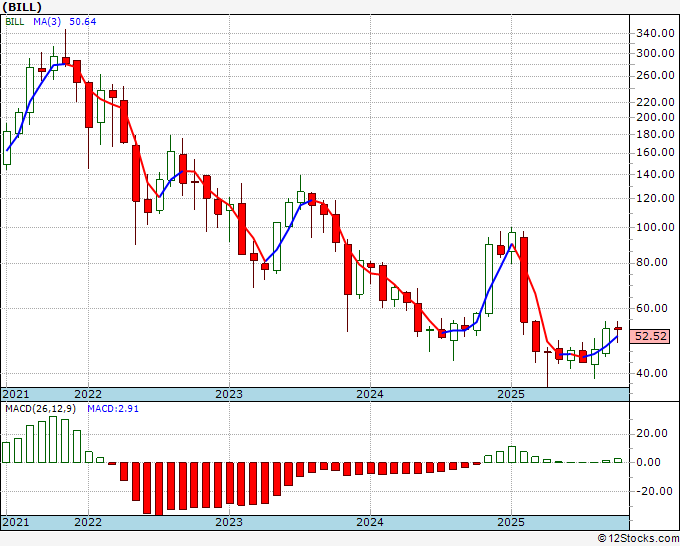680x546 pixels.
Task: Click the BILL legend label
Action: 15,22
